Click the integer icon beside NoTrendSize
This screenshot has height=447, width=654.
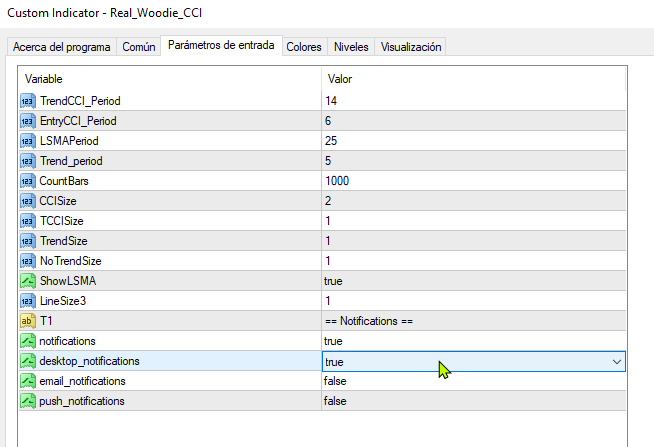28,261
